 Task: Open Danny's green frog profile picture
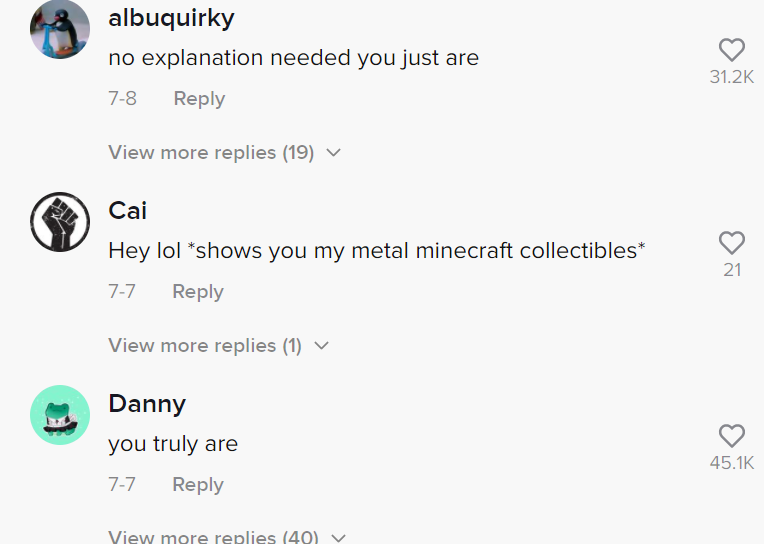60,415
